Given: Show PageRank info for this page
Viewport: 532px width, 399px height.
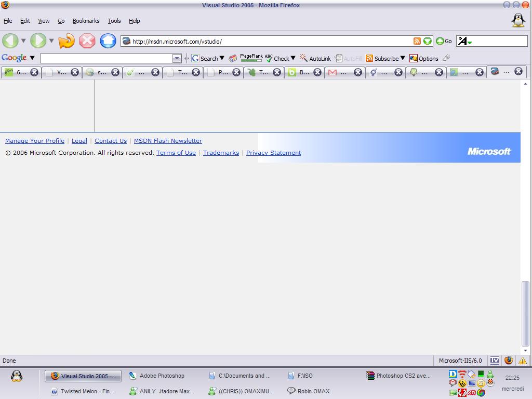Looking at the screenshot, I should click(x=251, y=58).
